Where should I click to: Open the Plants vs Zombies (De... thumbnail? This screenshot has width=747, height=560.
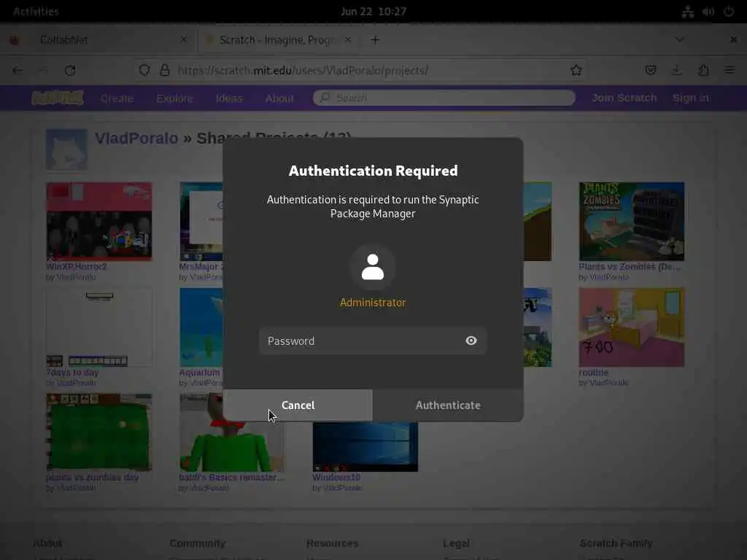(632, 222)
